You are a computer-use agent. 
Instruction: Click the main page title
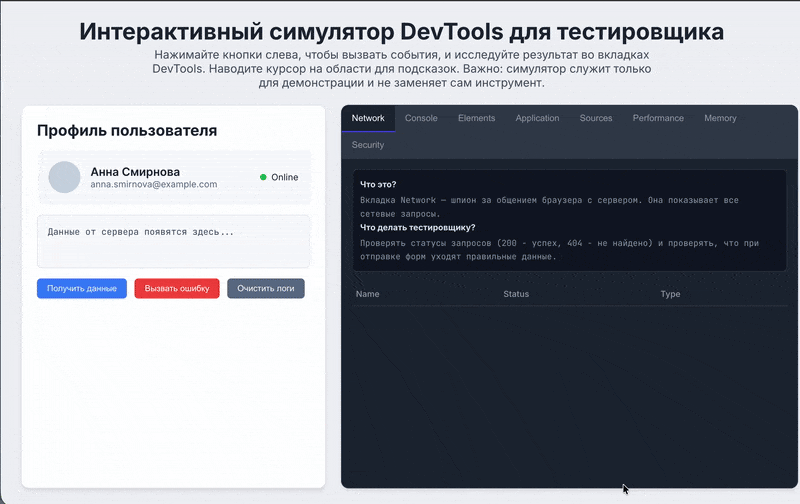(402, 32)
